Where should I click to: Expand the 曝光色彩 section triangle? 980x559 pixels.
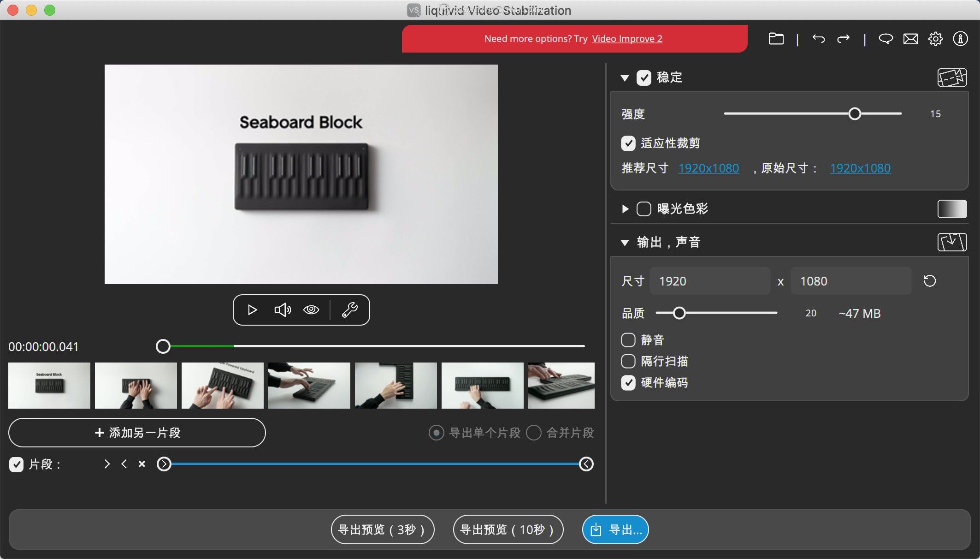pos(625,209)
